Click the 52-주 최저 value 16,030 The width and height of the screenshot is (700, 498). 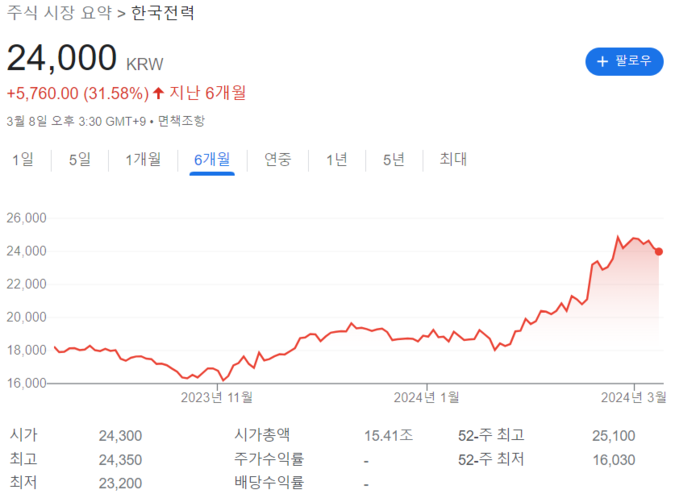(614, 460)
